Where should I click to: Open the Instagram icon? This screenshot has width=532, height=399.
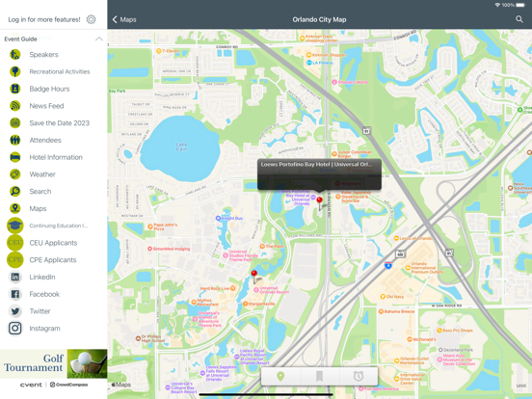click(14, 328)
